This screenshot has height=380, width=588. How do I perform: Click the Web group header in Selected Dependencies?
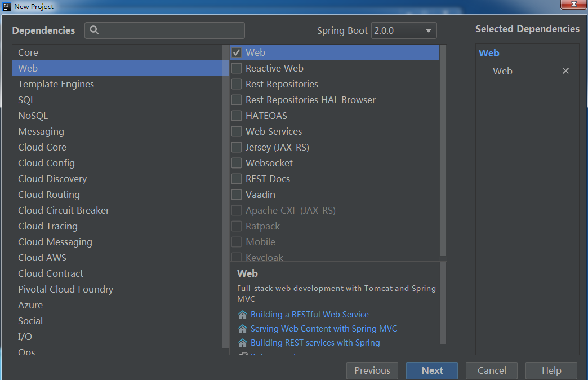[x=489, y=53]
